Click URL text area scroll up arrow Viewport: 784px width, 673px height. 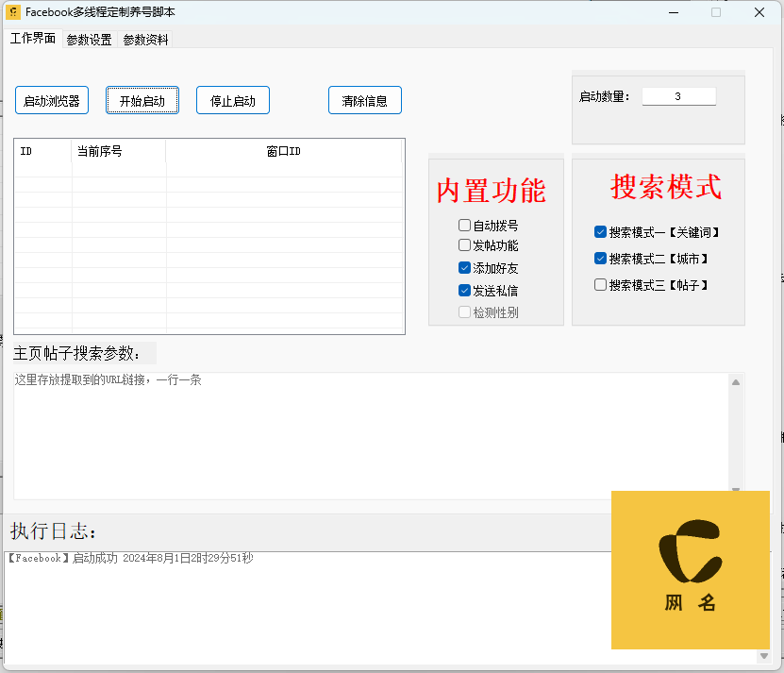736,382
